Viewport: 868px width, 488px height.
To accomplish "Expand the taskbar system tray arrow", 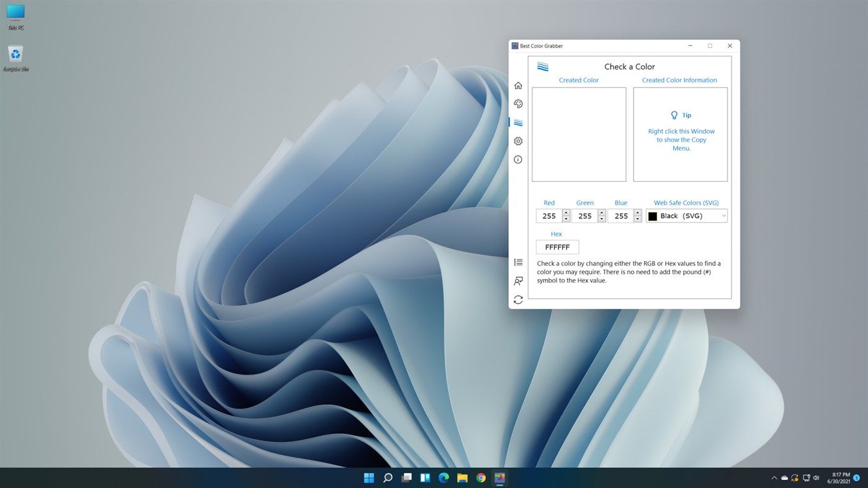I will pos(774,477).
